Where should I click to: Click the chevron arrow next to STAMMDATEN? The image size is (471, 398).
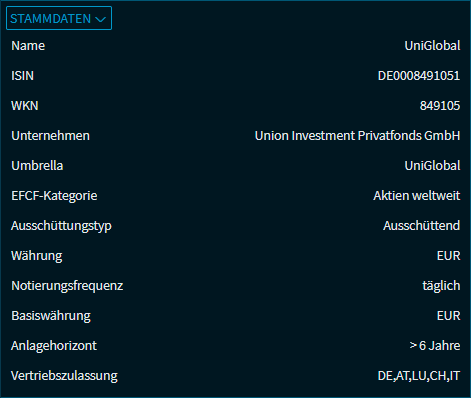(100, 19)
